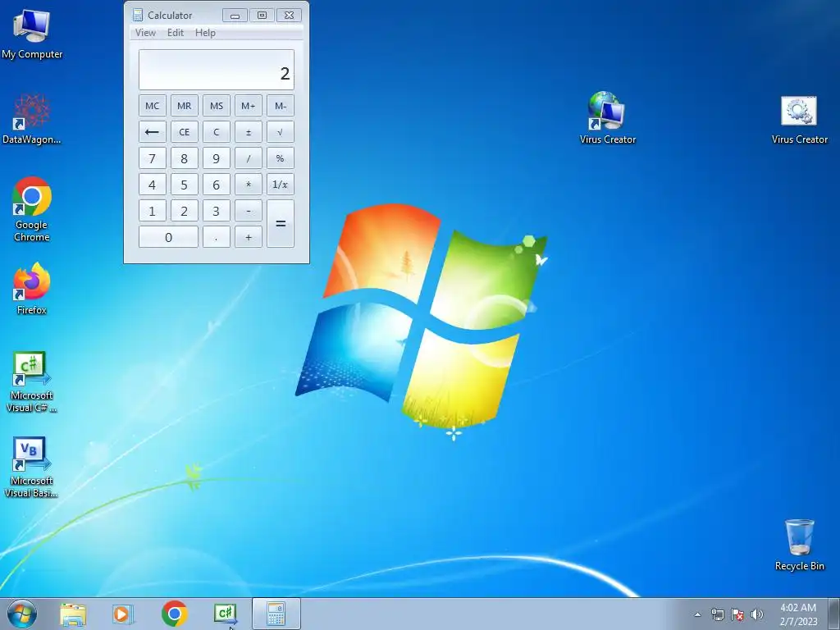The image size is (840, 630).
Task: Click the 7 key on calculator
Action: click(152, 158)
